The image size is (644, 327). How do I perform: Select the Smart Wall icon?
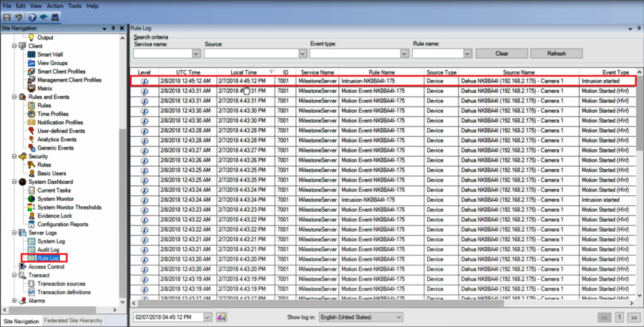(31, 54)
